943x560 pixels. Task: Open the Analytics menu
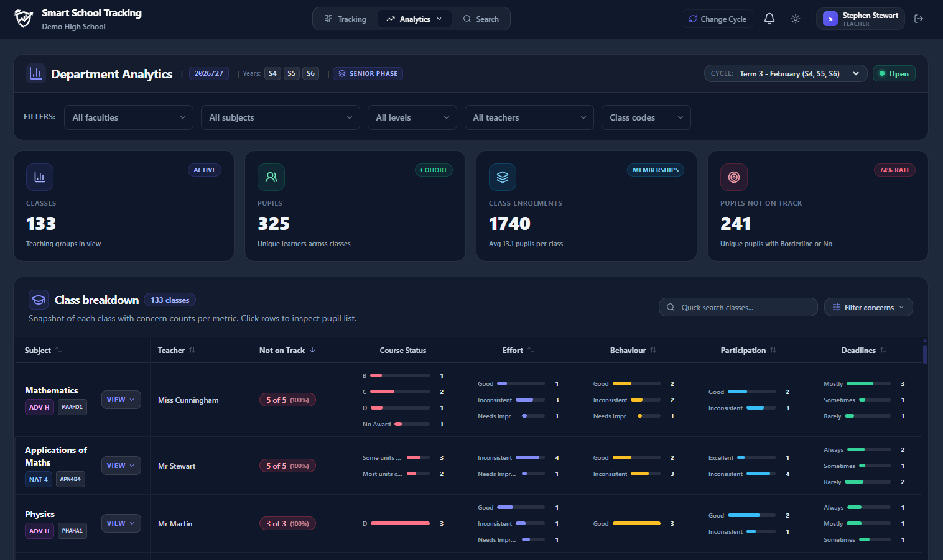tap(414, 19)
